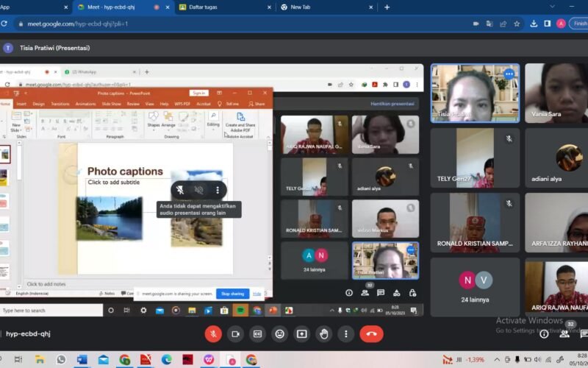Turn on captions with CC button
588x368 pixels.
click(257, 333)
